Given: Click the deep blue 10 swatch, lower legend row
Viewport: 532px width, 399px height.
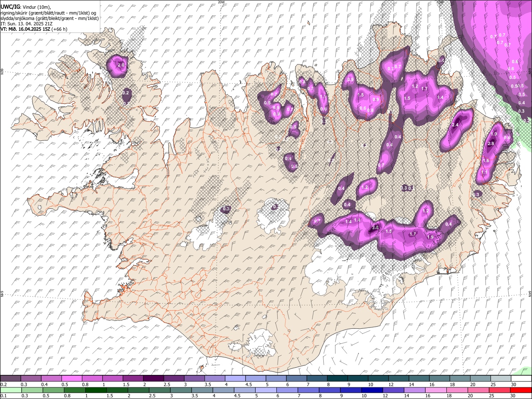Looking at the screenshot, I should pos(372,390).
